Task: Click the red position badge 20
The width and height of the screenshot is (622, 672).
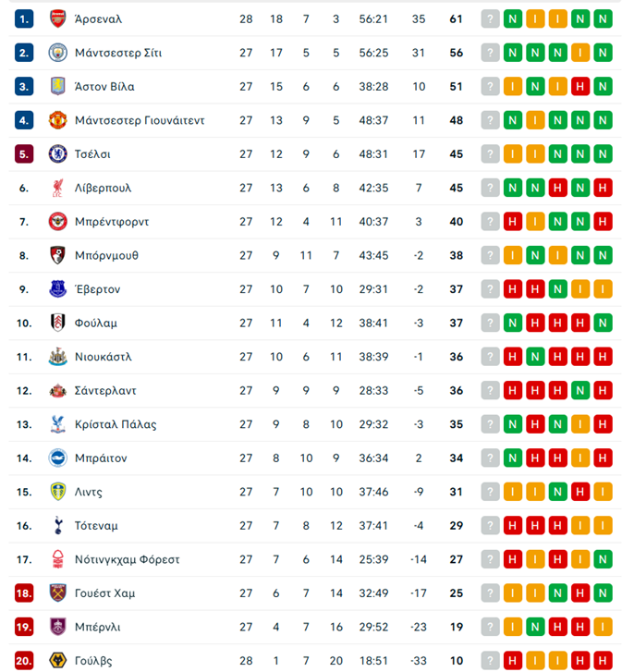Action: (x=24, y=661)
